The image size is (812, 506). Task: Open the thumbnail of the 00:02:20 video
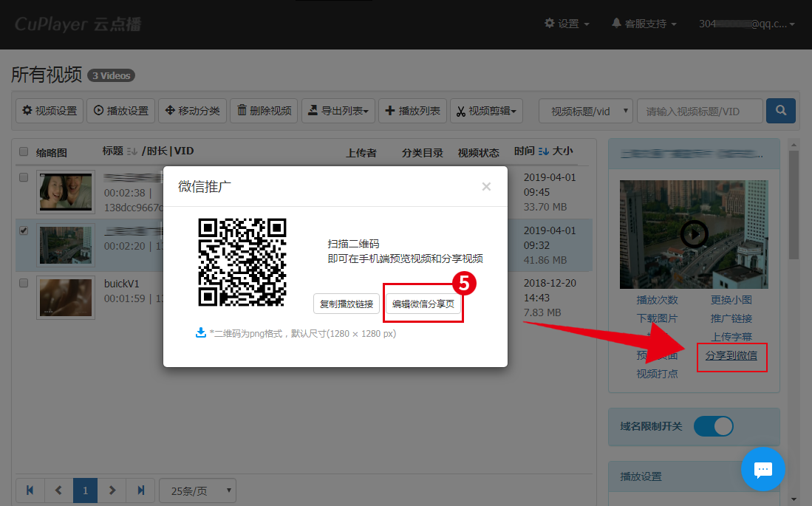(x=66, y=245)
